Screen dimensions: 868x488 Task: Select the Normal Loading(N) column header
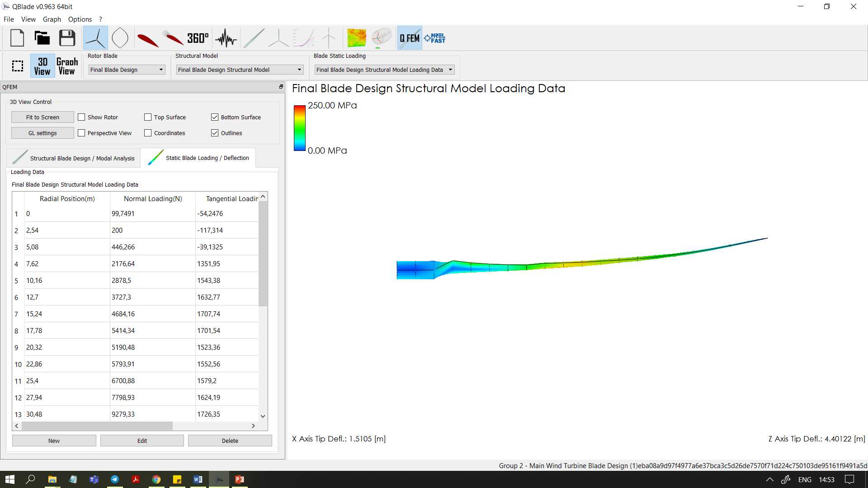click(x=153, y=199)
